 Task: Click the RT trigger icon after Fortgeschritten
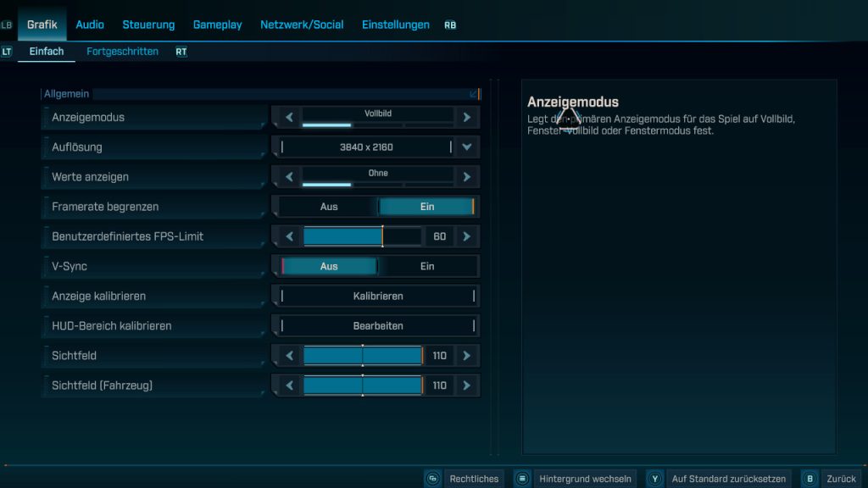[x=181, y=51]
